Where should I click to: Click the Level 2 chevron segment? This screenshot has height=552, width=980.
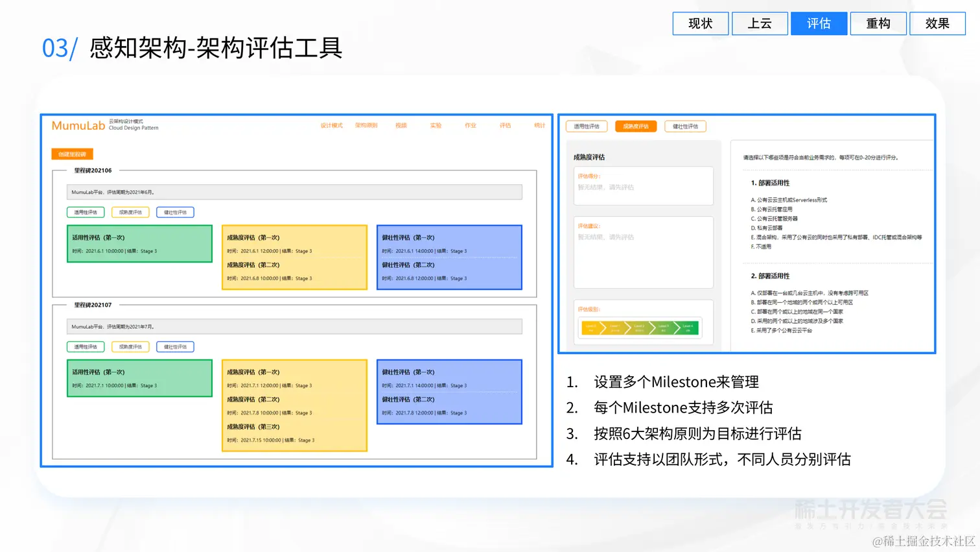coord(639,328)
